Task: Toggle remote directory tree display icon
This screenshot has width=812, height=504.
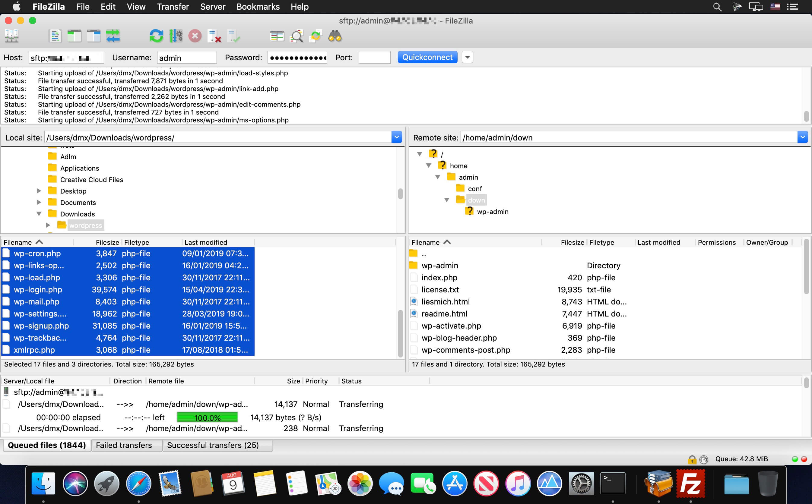Action: coord(94,36)
